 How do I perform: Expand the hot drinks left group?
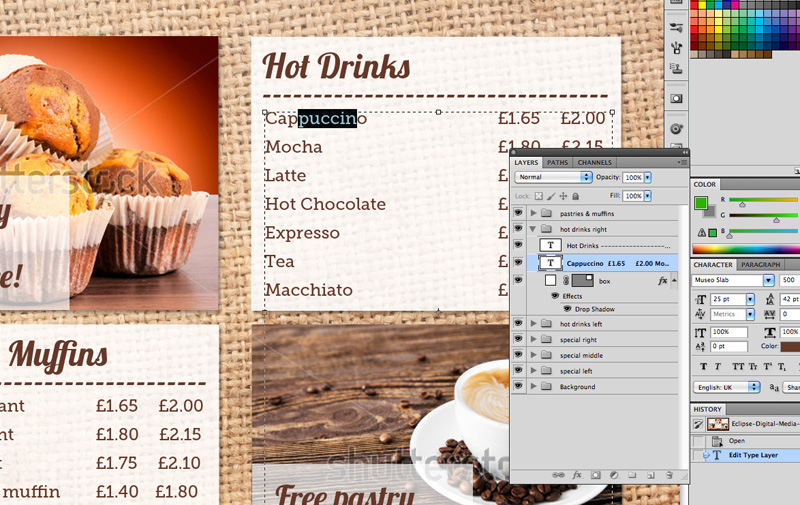533,323
